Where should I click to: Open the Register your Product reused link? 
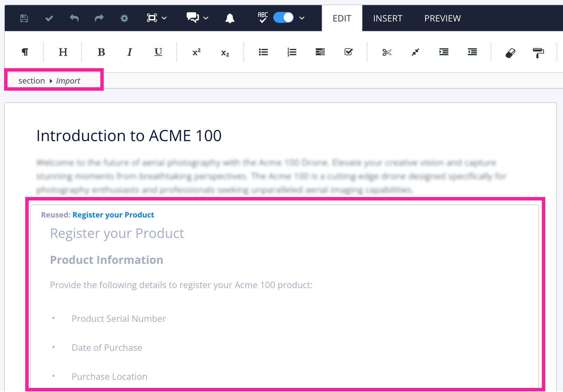[113, 214]
